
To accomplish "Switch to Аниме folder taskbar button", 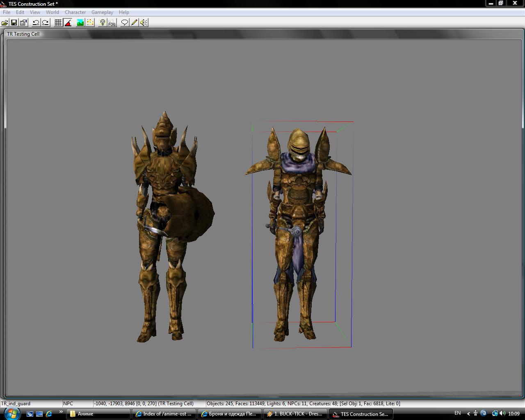I will coord(98,414).
